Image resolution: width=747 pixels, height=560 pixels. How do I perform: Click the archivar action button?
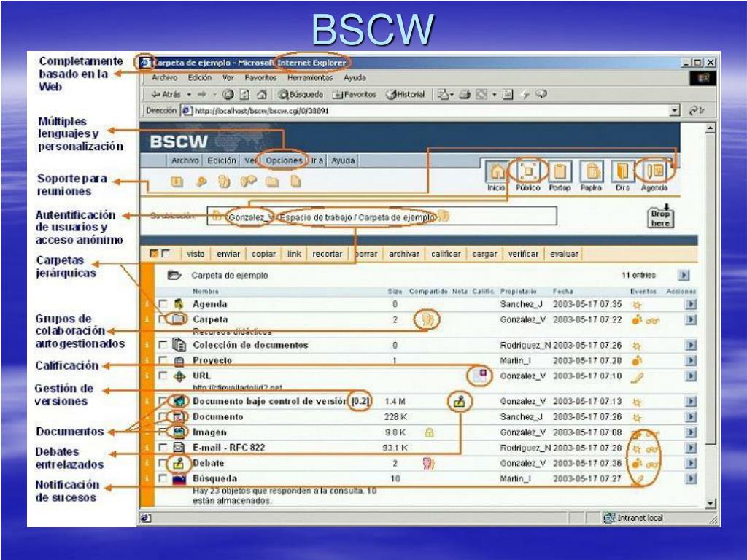click(x=404, y=254)
